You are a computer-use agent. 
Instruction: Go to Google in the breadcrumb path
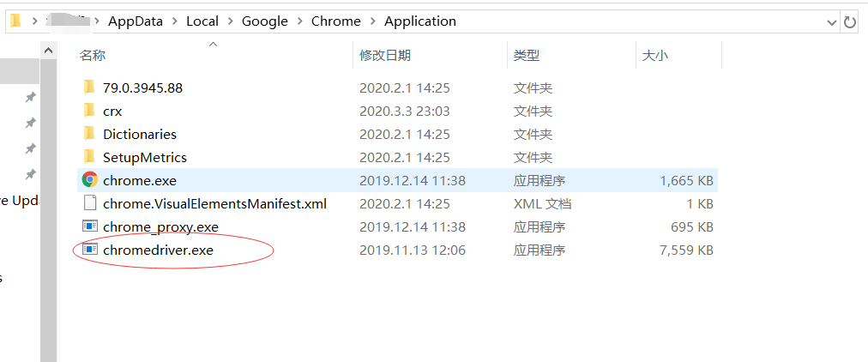coord(265,21)
